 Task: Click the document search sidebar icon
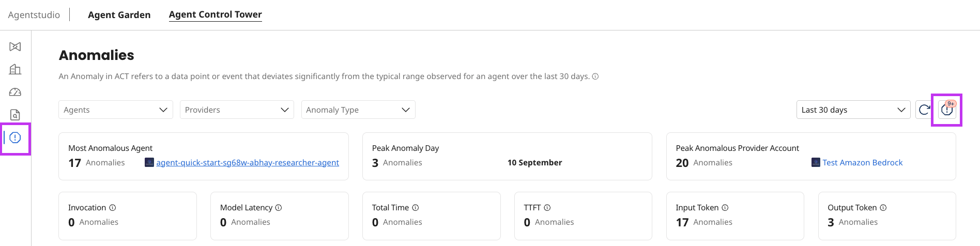pos(15,115)
